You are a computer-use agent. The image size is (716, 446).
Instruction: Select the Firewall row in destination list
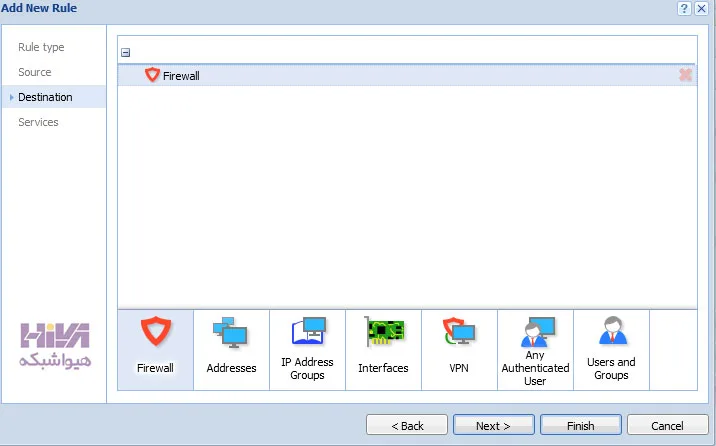407,75
